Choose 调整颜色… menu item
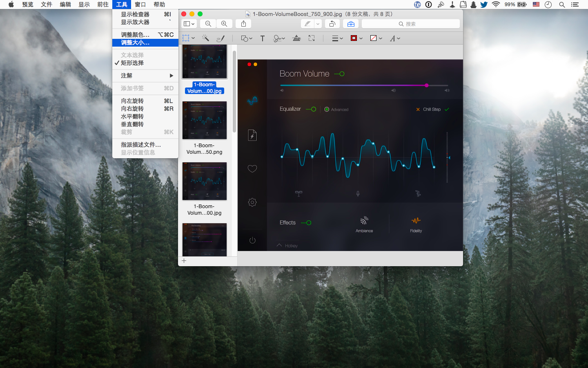This screenshot has height=368, width=588. (x=145, y=35)
